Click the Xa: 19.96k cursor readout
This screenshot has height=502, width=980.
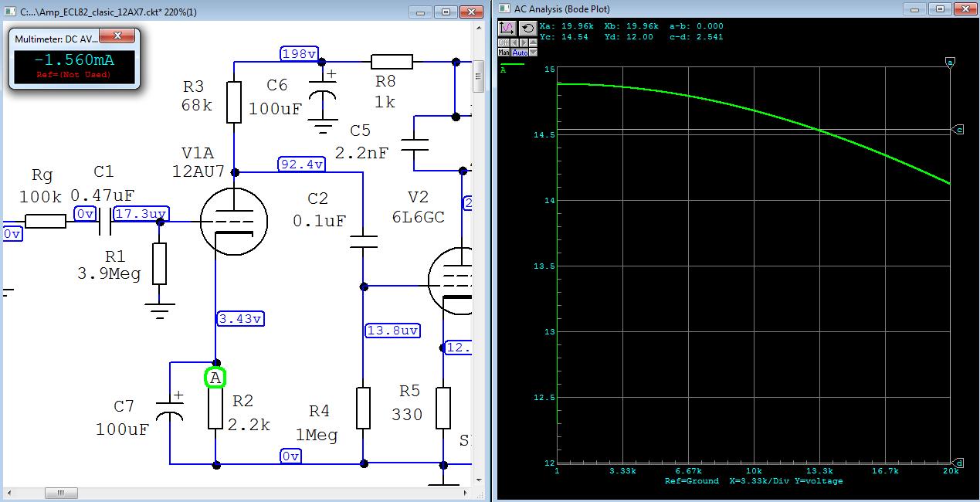pos(568,25)
